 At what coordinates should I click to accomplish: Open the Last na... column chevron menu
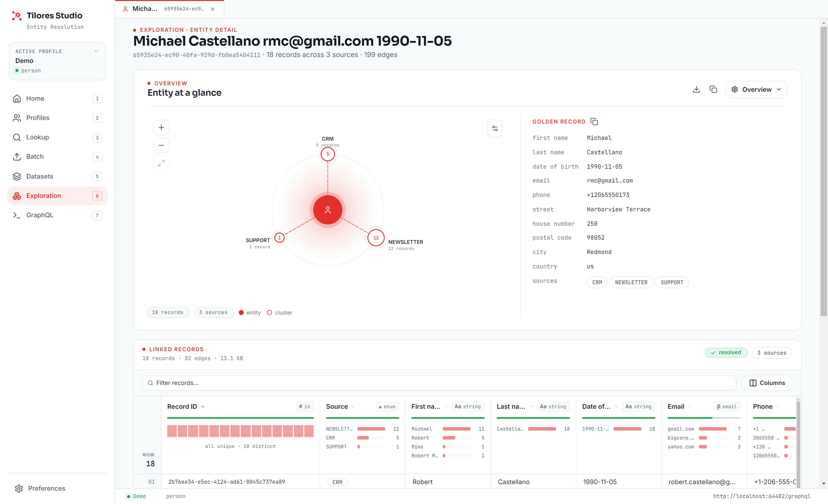pos(531,407)
